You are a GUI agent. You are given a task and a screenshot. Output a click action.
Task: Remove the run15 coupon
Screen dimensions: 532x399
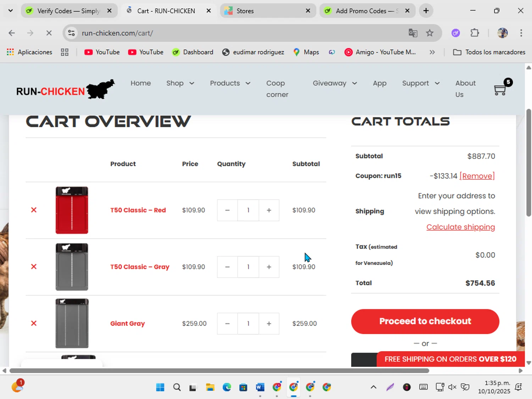click(x=477, y=176)
